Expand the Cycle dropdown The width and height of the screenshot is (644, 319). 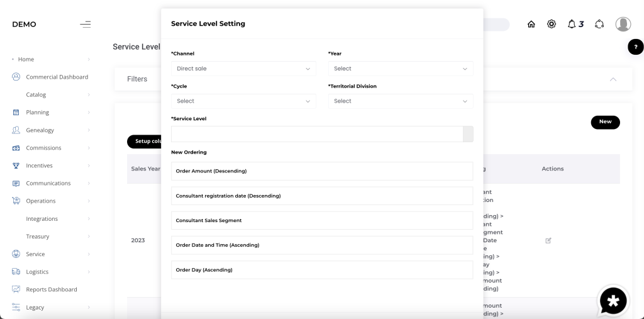(x=243, y=101)
